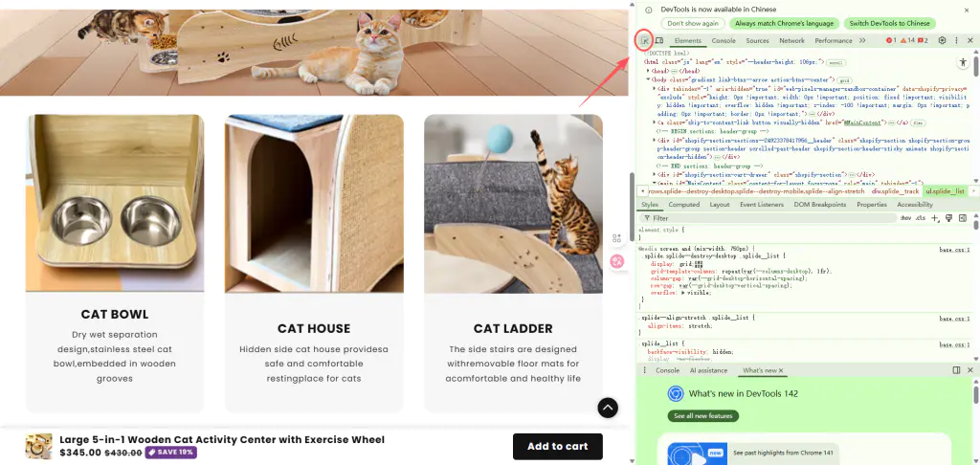
Task: Click the new style rule plus icon
Action: click(935, 218)
